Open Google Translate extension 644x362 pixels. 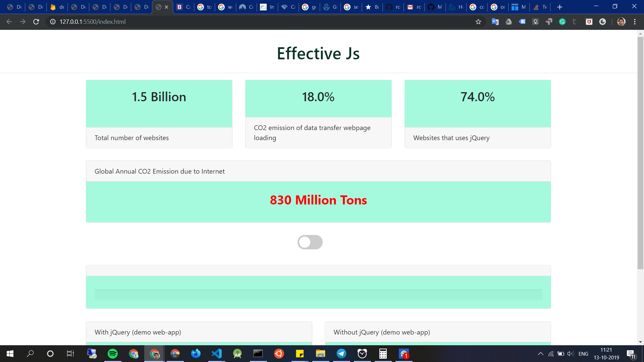point(495,22)
